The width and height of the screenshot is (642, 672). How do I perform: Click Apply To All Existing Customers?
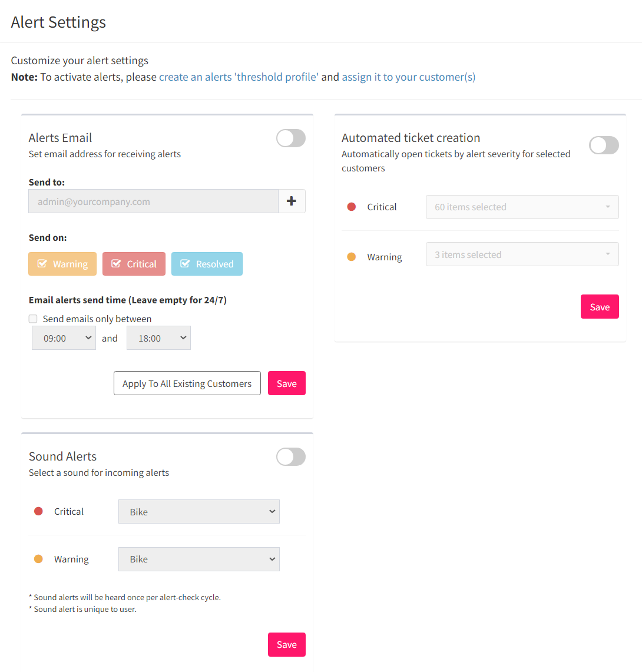[187, 383]
